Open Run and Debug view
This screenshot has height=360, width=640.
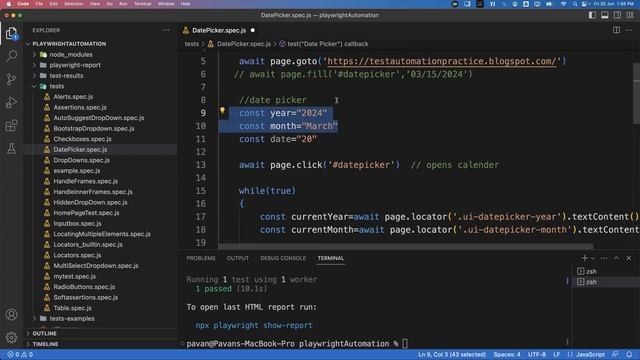(x=11, y=102)
